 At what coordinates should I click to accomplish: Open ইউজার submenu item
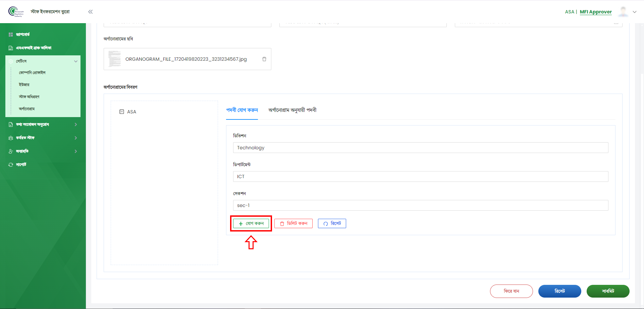point(24,85)
